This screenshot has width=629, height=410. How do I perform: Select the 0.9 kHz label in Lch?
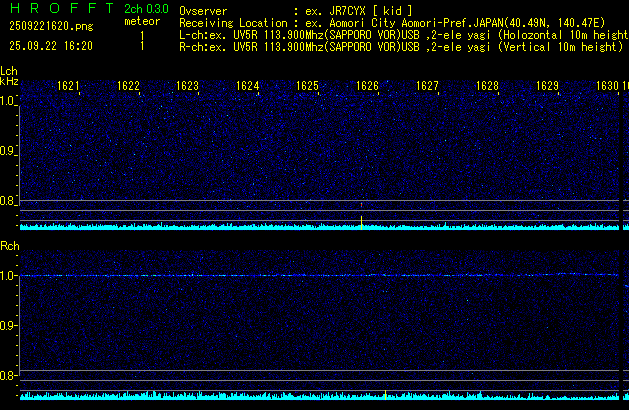coord(9,151)
